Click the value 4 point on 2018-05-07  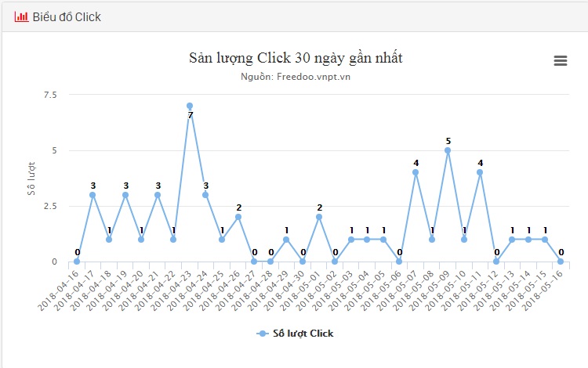[416, 172]
